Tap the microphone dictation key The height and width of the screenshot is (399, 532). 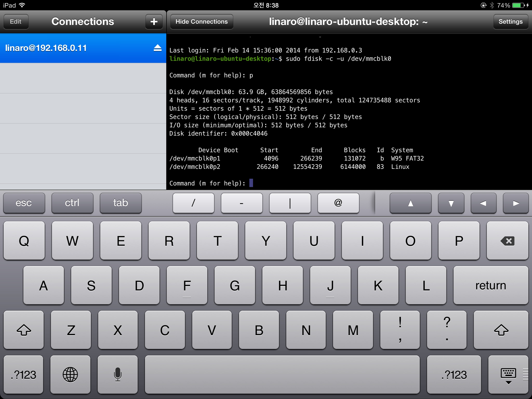[117, 374]
